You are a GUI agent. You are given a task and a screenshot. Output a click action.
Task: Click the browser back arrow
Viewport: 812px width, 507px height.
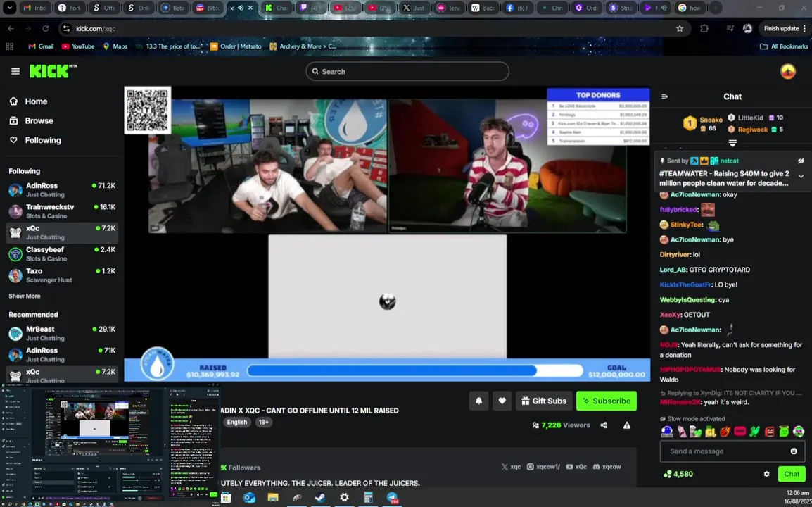[11, 28]
